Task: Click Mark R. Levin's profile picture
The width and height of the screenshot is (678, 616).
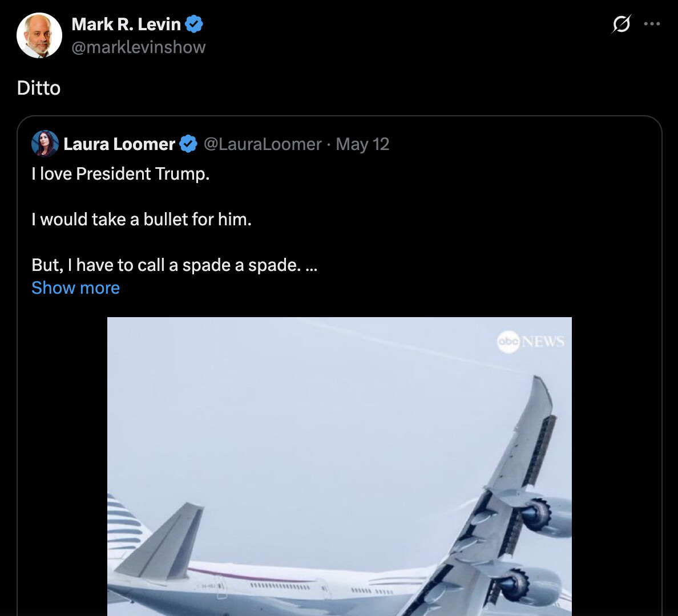Action: (x=39, y=35)
